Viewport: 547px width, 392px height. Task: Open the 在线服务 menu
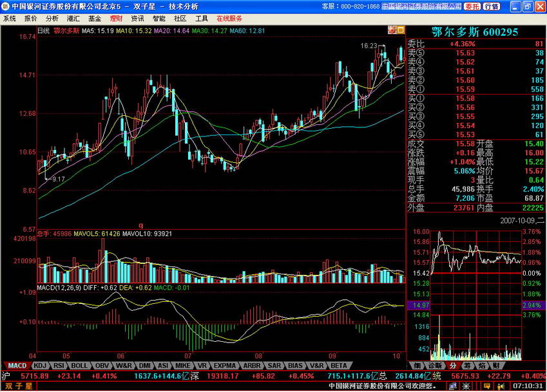pyautogui.click(x=229, y=19)
